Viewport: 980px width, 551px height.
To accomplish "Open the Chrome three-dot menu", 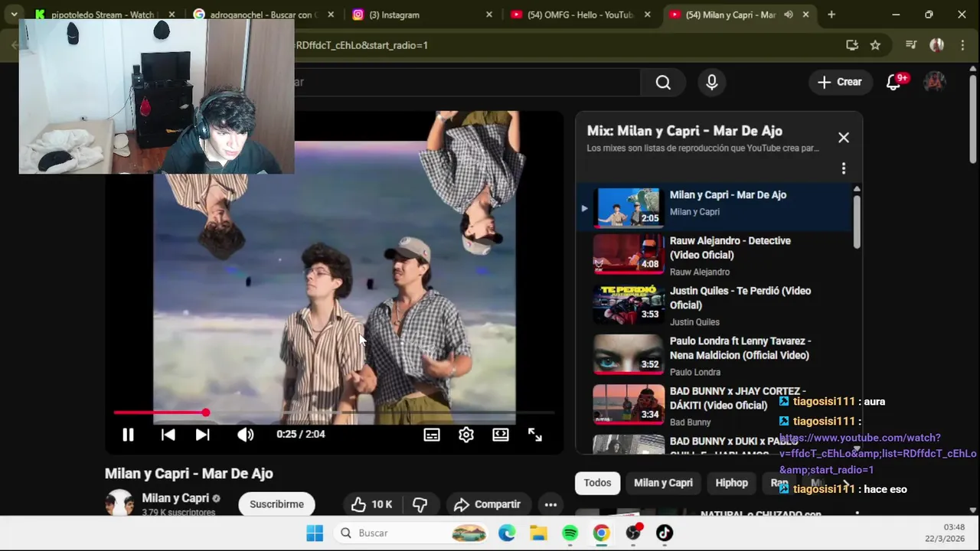I will [x=962, y=45].
